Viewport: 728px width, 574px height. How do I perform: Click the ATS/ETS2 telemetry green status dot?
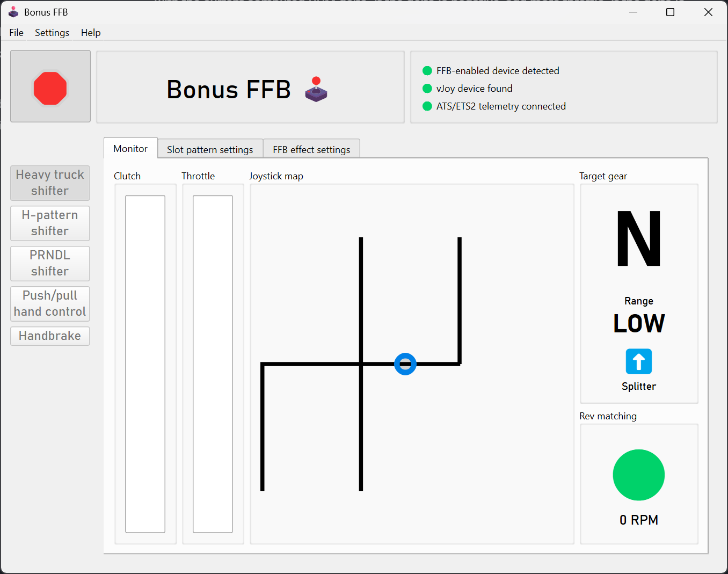[x=427, y=106]
